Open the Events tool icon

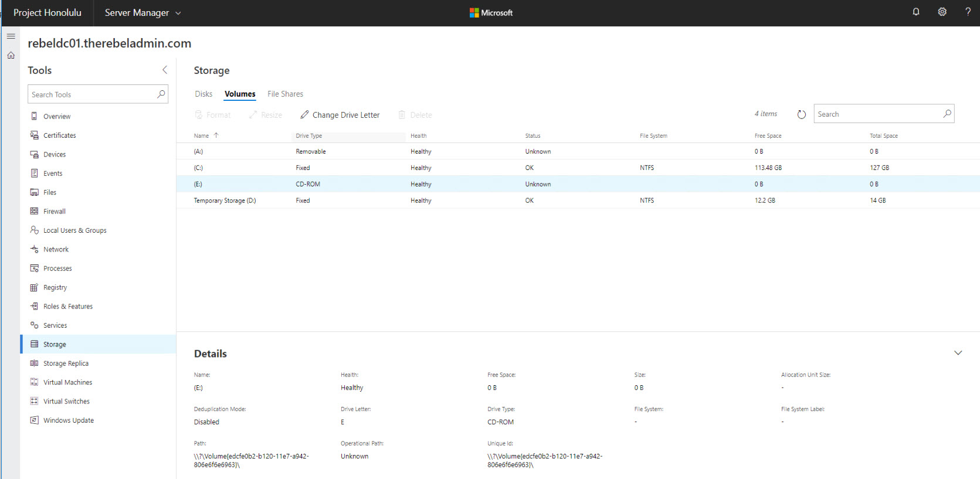(34, 173)
